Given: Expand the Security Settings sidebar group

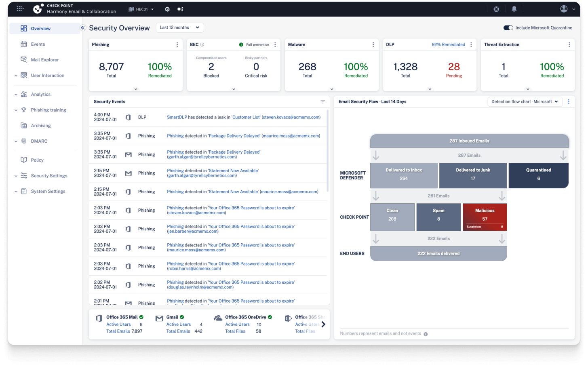Looking at the screenshot, I should click(16, 176).
